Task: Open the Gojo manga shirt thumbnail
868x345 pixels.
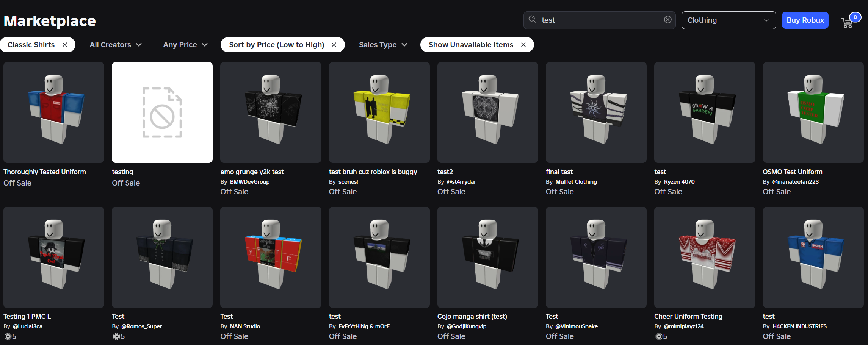Action: pos(488,257)
